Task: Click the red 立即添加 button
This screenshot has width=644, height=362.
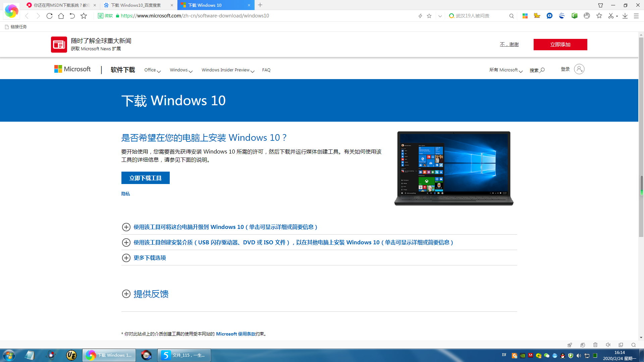Action: click(x=560, y=45)
